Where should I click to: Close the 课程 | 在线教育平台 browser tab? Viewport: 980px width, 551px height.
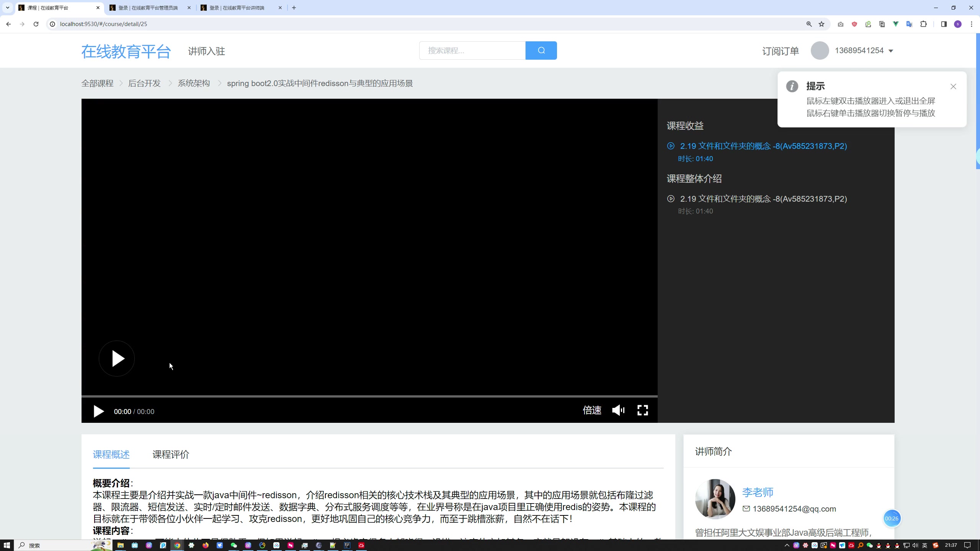tap(98, 8)
